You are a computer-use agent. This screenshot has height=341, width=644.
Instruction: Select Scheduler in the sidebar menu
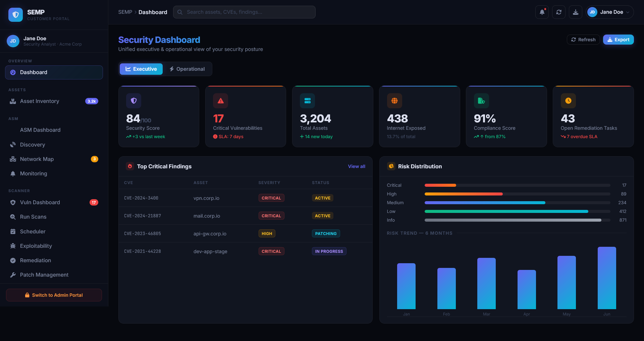tap(54, 232)
